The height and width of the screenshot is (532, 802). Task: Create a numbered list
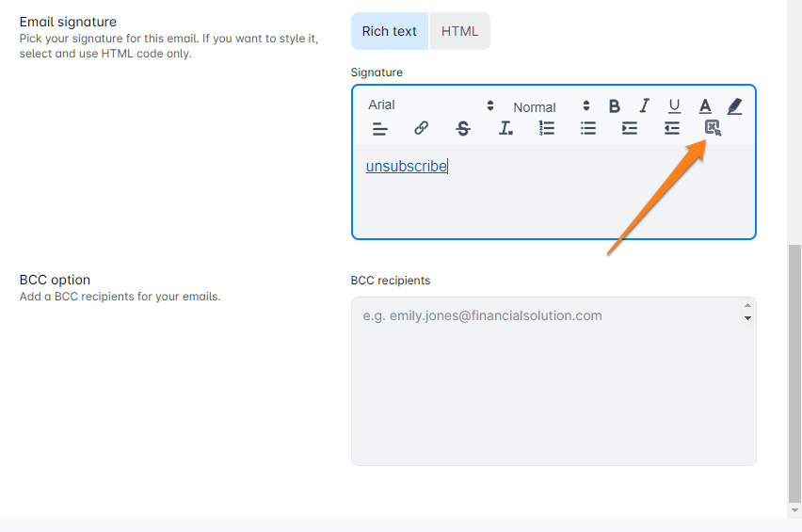pyautogui.click(x=547, y=129)
